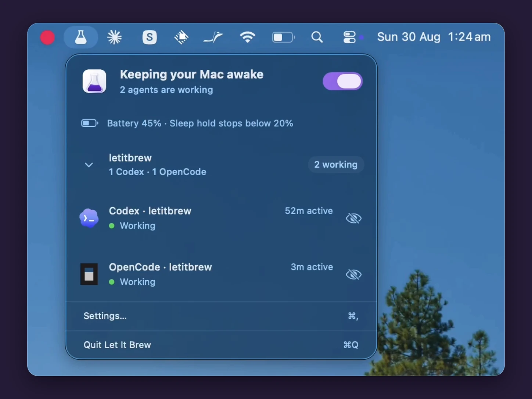Click the date and time clock
This screenshot has height=399, width=532.
click(434, 37)
